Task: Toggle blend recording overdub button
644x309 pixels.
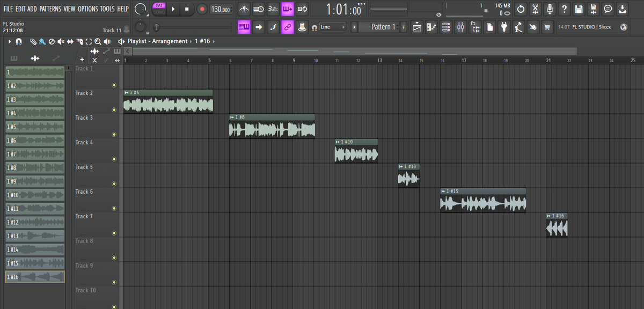Action: 288,9
